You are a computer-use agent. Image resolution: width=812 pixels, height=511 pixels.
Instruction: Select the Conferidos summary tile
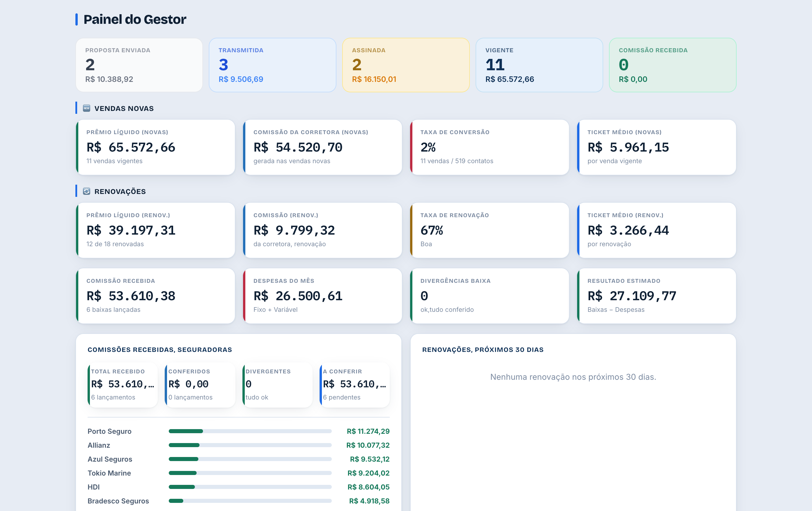200,385
